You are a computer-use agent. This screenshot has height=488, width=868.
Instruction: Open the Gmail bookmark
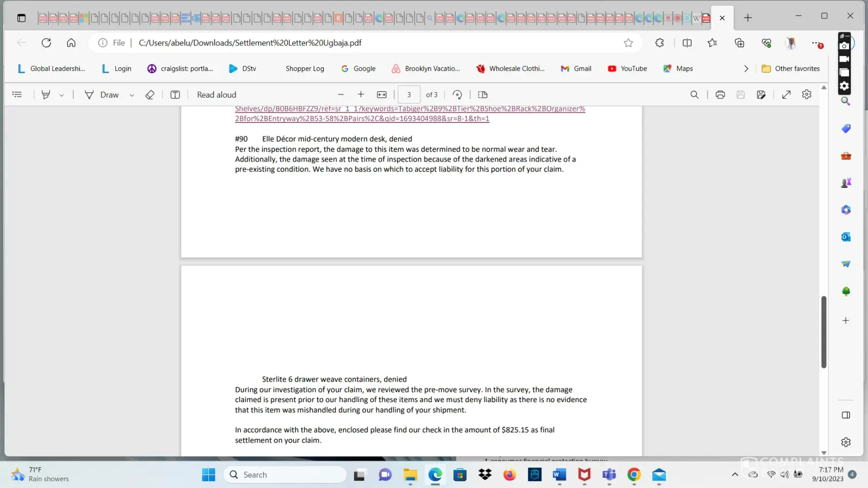(x=576, y=69)
